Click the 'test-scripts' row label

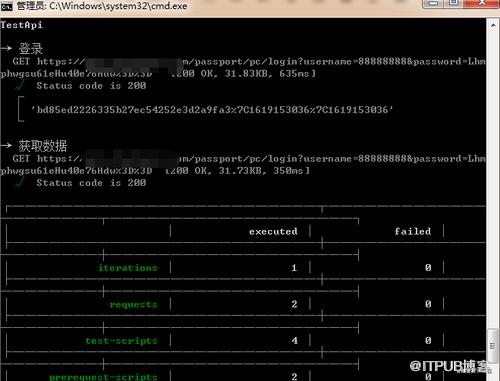pos(122,341)
